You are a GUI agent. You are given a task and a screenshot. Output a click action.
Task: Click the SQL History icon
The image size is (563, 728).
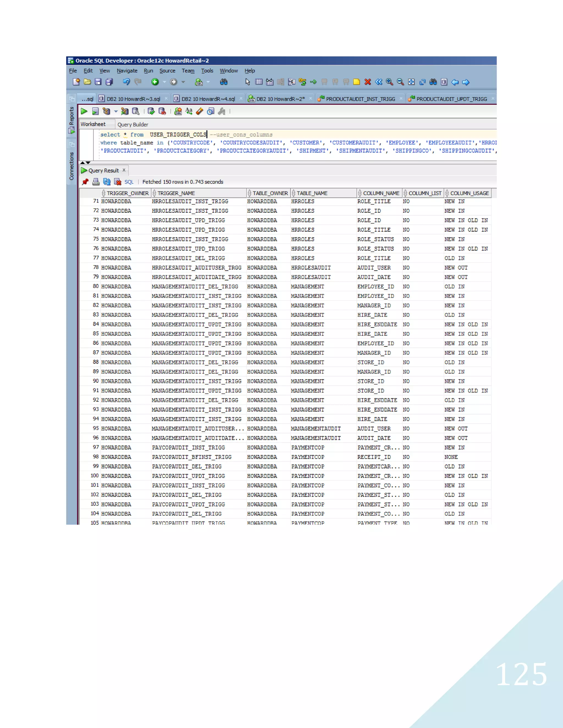click(x=211, y=111)
